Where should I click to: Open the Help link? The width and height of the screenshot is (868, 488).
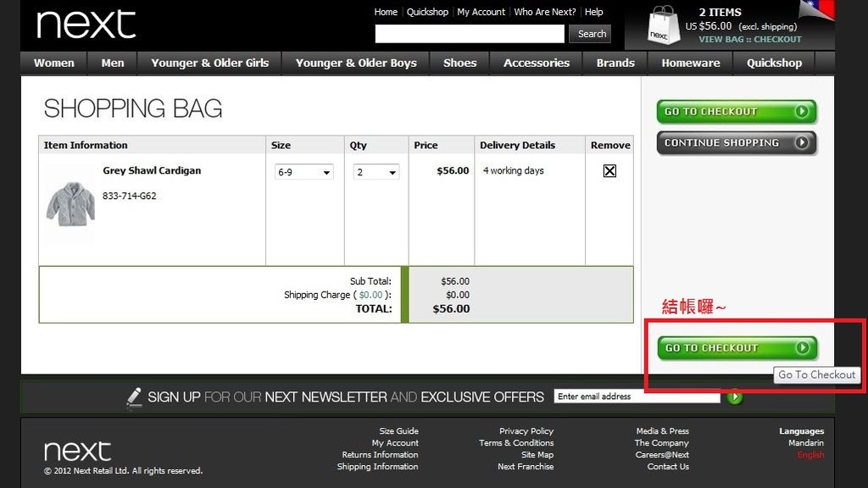(594, 12)
